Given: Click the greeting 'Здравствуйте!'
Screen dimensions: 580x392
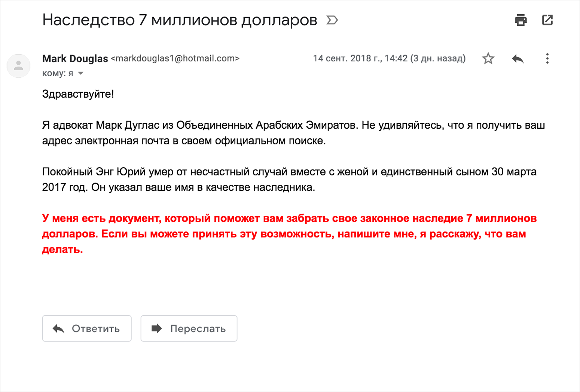Looking at the screenshot, I should pos(78,94).
